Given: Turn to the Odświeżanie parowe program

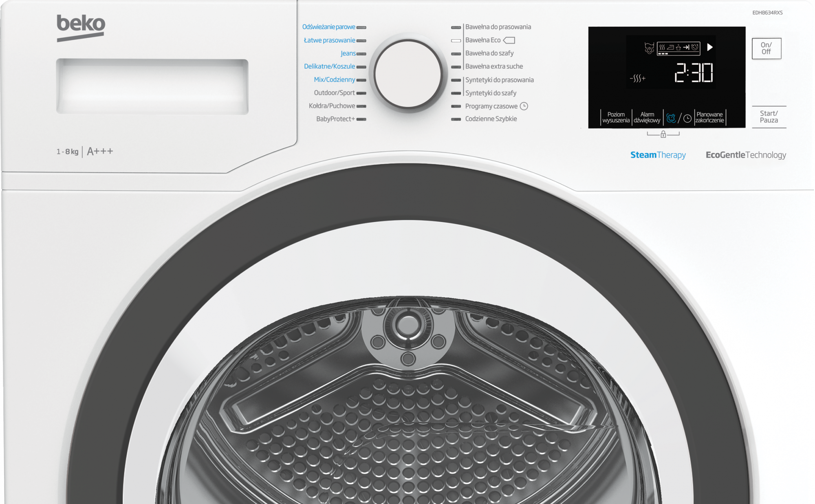Looking at the screenshot, I should [x=328, y=27].
